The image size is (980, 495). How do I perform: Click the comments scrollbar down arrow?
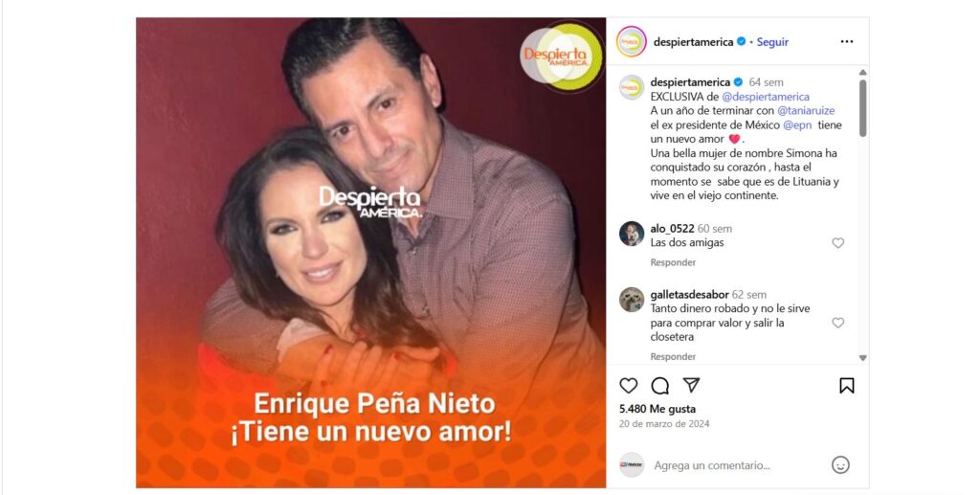(x=863, y=358)
